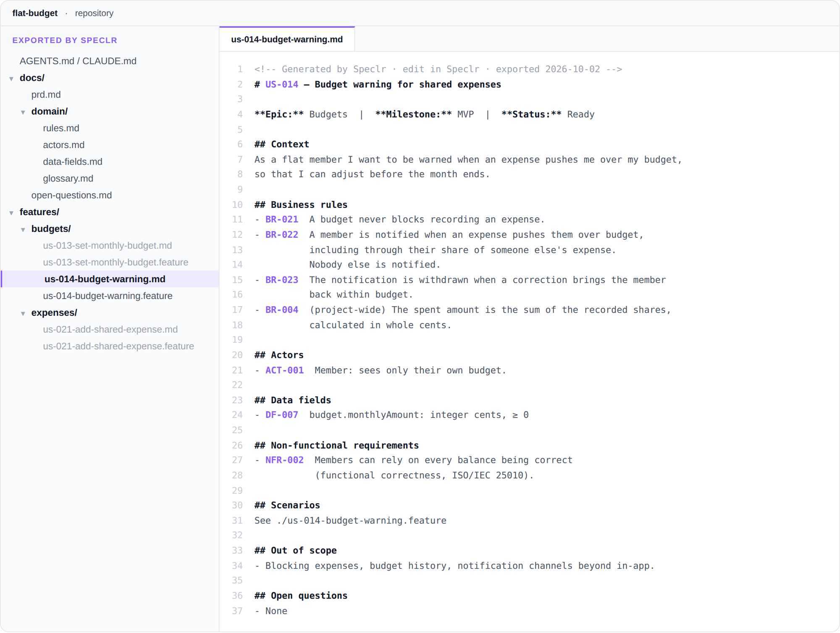Collapse the budgets/ folder arrow

click(23, 230)
